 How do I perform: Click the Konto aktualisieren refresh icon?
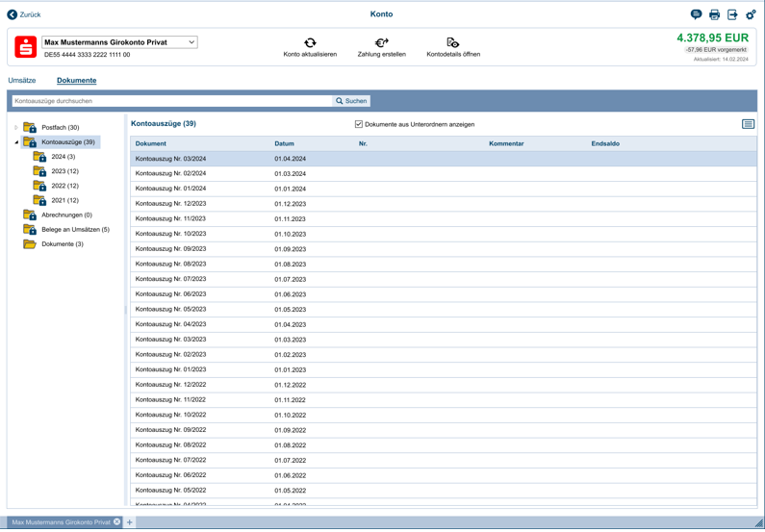point(310,43)
